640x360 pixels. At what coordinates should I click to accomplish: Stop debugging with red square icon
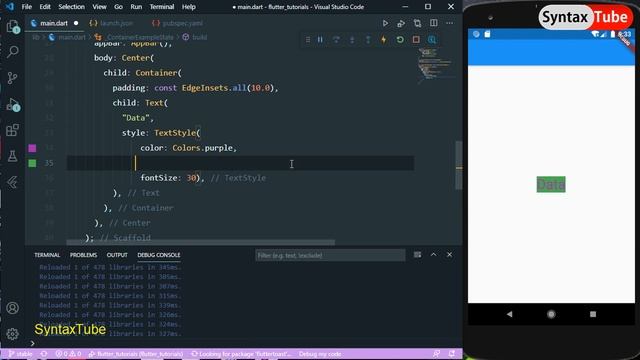pyautogui.click(x=416, y=40)
